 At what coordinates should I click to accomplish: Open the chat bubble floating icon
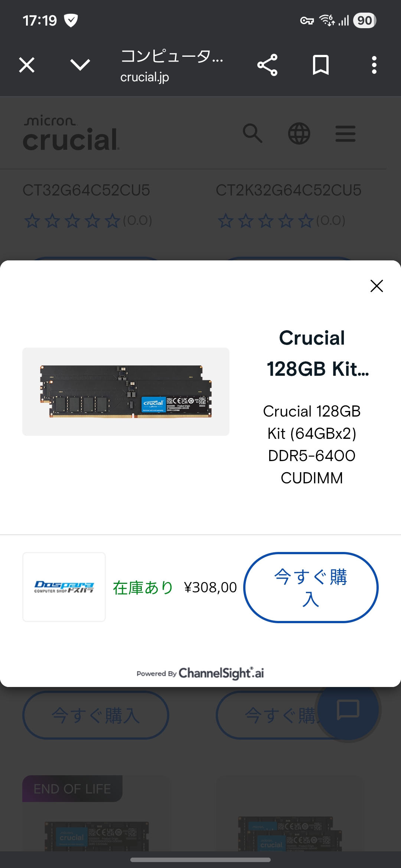click(x=348, y=709)
